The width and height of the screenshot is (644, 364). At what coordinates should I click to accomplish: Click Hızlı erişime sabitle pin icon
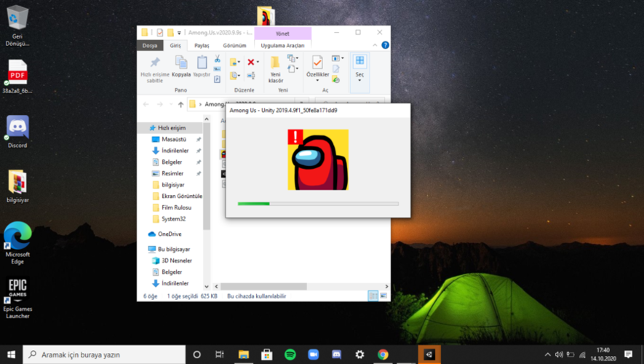pyautogui.click(x=155, y=63)
